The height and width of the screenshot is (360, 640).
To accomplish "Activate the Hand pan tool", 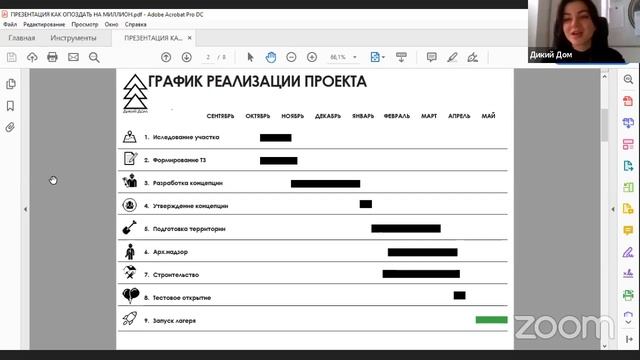I will pos(271,57).
